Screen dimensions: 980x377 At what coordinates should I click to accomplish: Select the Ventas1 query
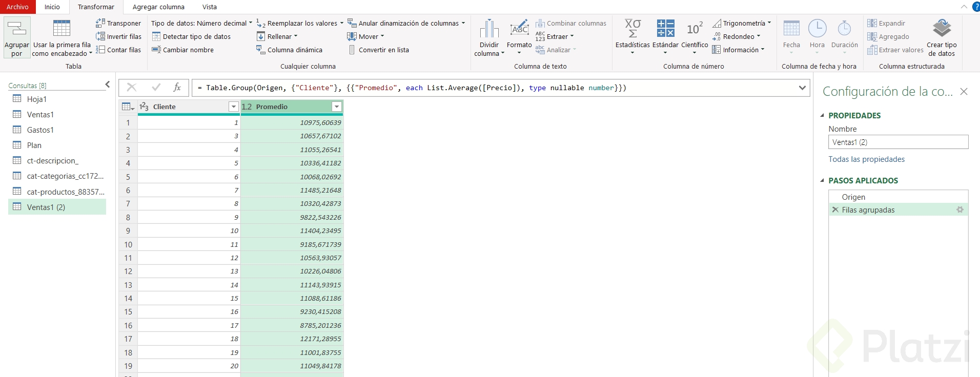point(57,114)
